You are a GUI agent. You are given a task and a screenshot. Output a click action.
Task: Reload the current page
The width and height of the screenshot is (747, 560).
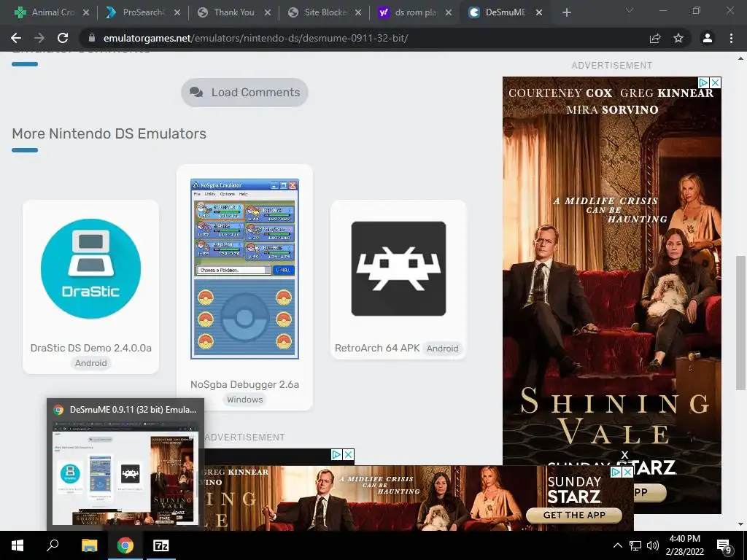(63, 38)
